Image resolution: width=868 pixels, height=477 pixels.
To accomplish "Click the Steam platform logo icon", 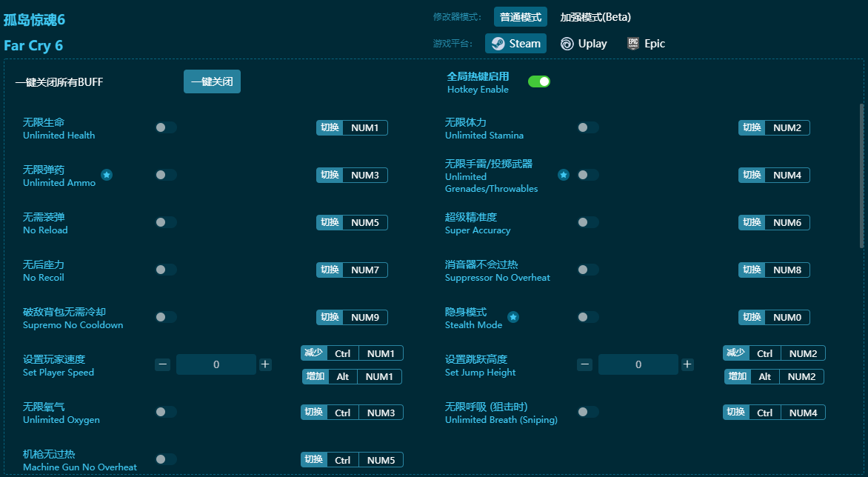I will point(498,44).
